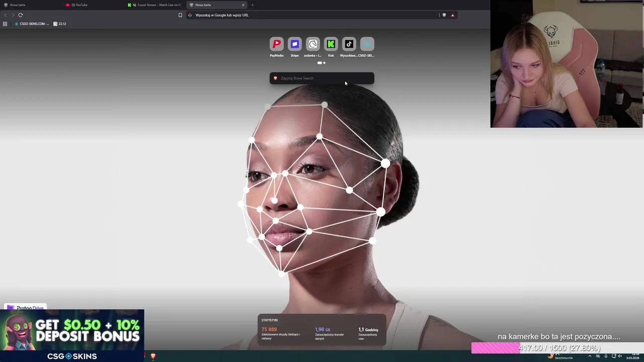Click the Brave Search input field
Screen dimensions: 644x362
tap(321, 78)
